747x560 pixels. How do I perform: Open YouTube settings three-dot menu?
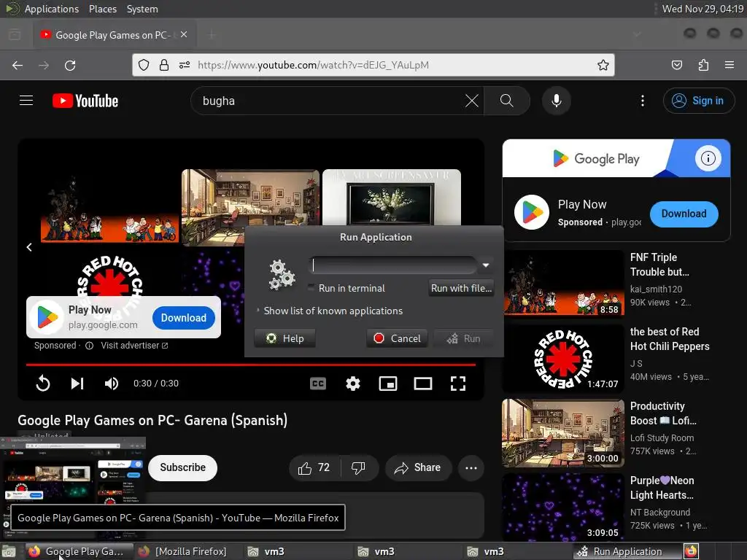pyautogui.click(x=643, y=101)
